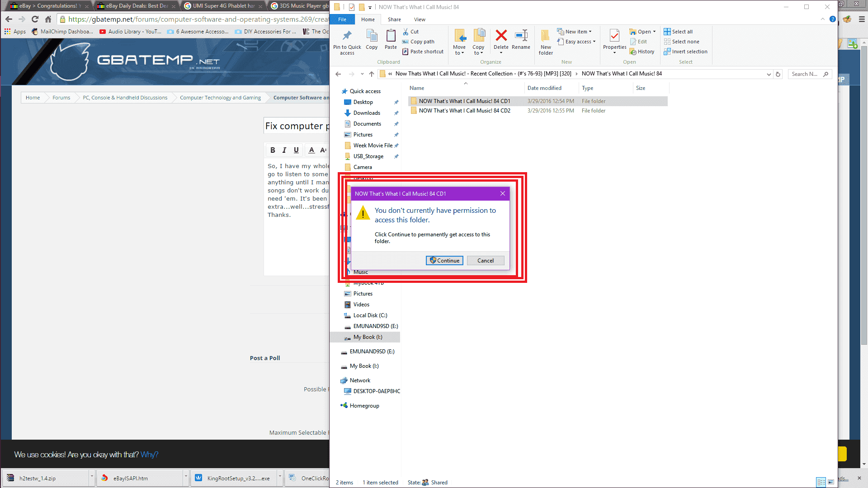868x488 pixels.
Task: Open h2testw_1.4.zip download item
Action: 45,478
